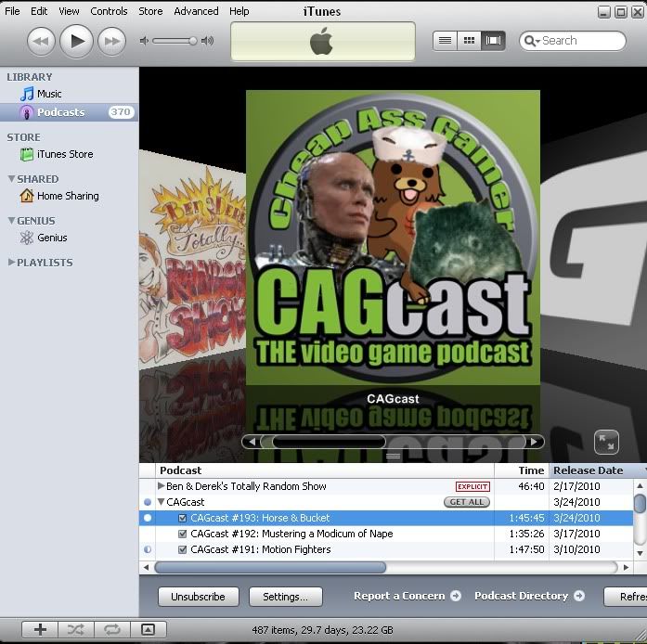Open the Edit menu
This screenshot has height=644, width=647.
[39, 11]
